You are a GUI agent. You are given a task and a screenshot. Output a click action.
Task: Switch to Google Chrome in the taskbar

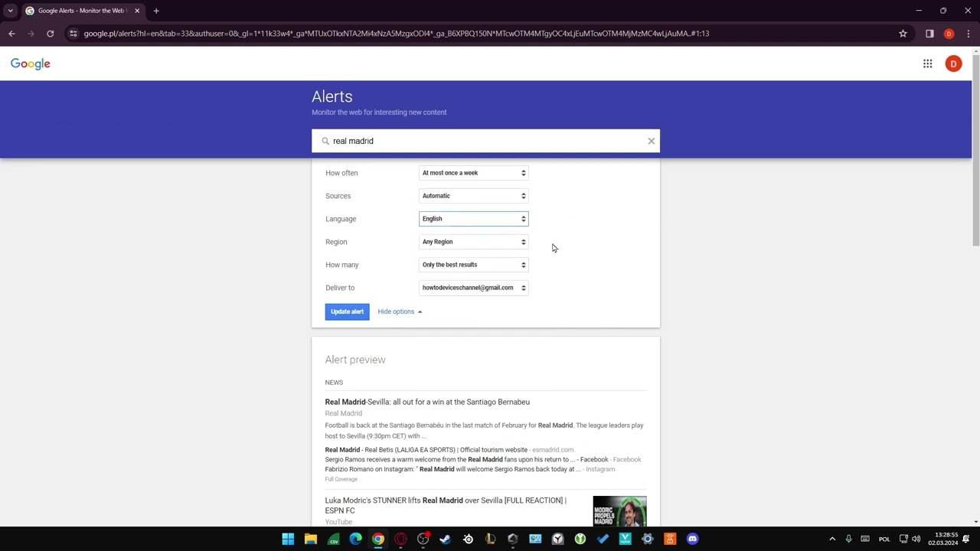click(378, 539)
